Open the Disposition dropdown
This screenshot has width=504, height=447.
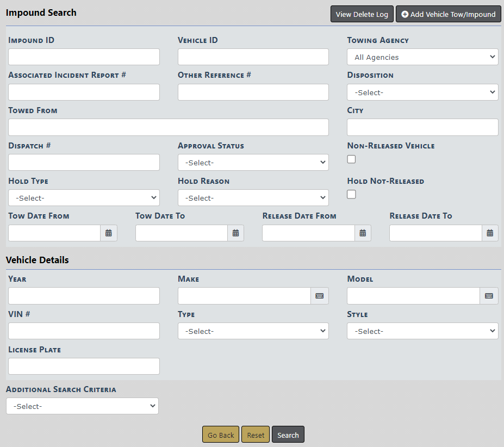click(422, 92)
